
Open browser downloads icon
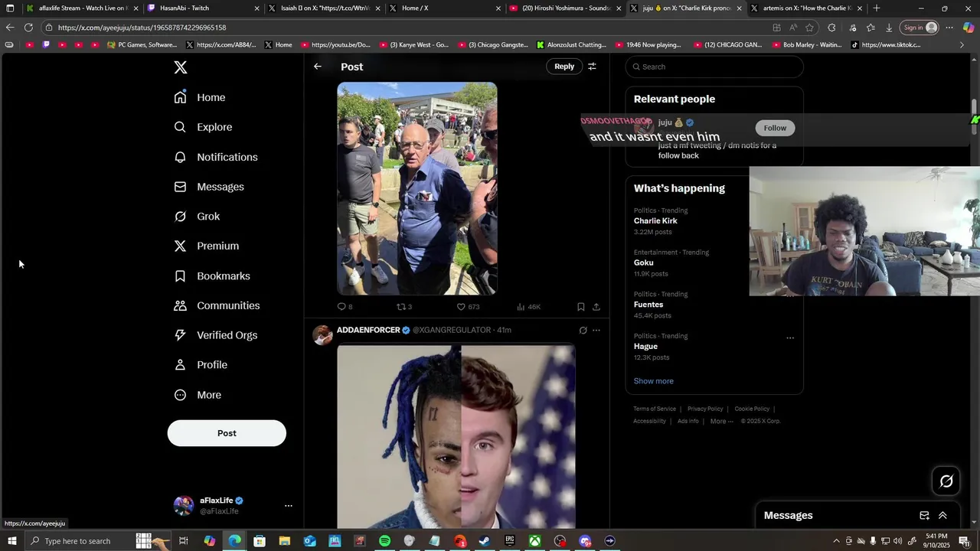pyautogui.click(x=889, y=28)
